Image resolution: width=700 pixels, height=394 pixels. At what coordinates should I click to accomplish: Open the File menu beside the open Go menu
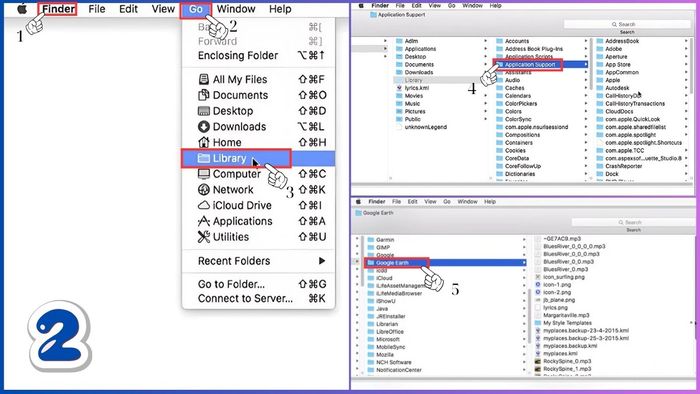pyautogui.click(x=97, y=9)
